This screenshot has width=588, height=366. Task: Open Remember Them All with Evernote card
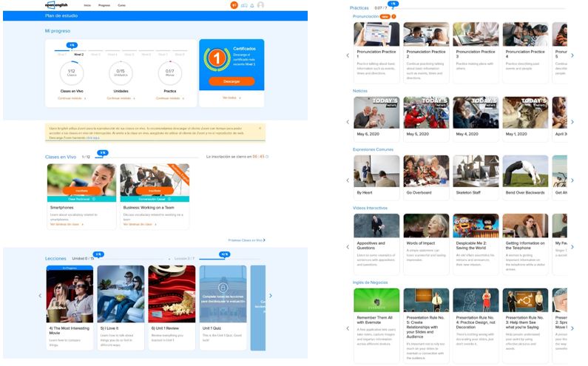376,325
